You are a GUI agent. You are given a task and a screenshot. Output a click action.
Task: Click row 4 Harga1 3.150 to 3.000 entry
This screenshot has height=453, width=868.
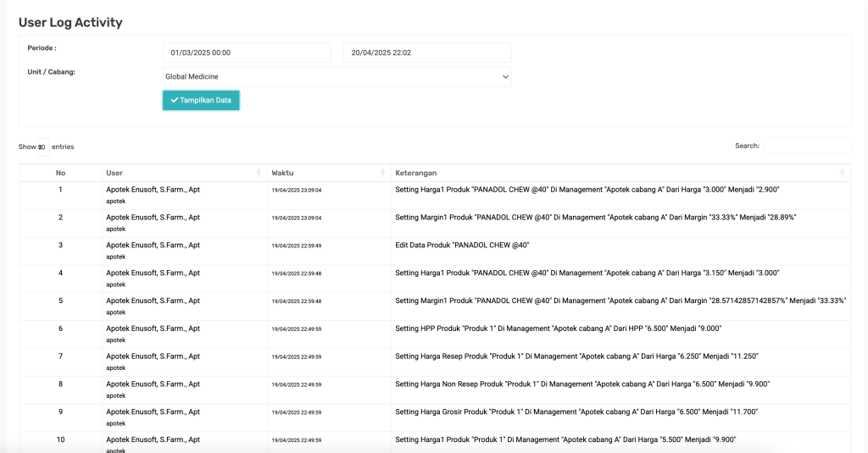[x=587, y=273]
